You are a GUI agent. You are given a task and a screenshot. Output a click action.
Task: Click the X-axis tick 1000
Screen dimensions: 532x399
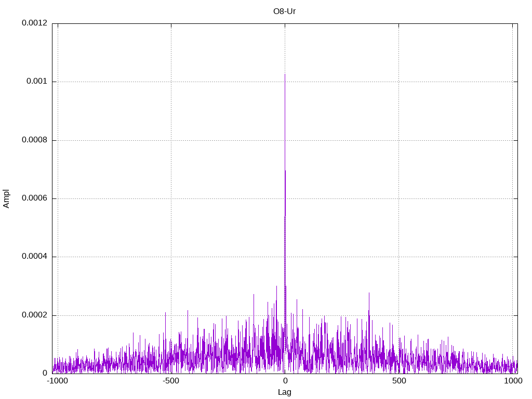[x=513, y=381]
